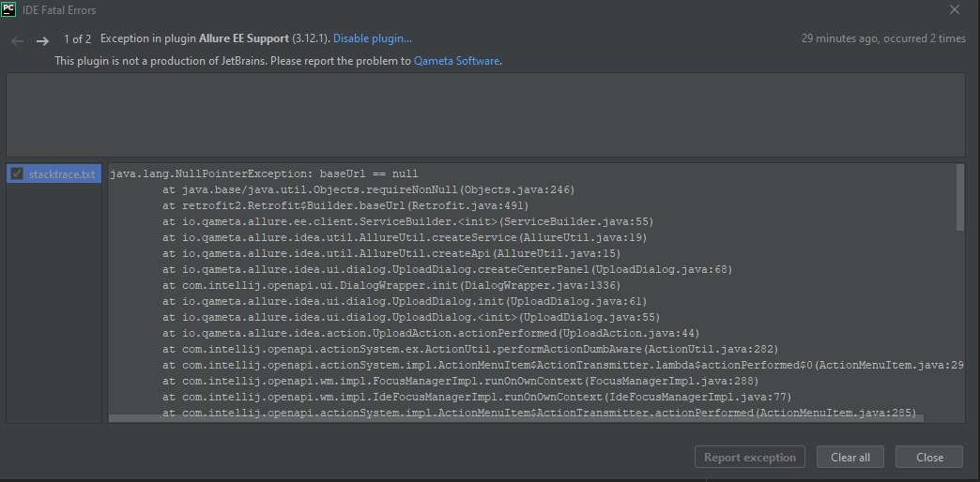Click the vertical scrollbar of the stacktrace
980x482 pixels.
pos(960,197)
